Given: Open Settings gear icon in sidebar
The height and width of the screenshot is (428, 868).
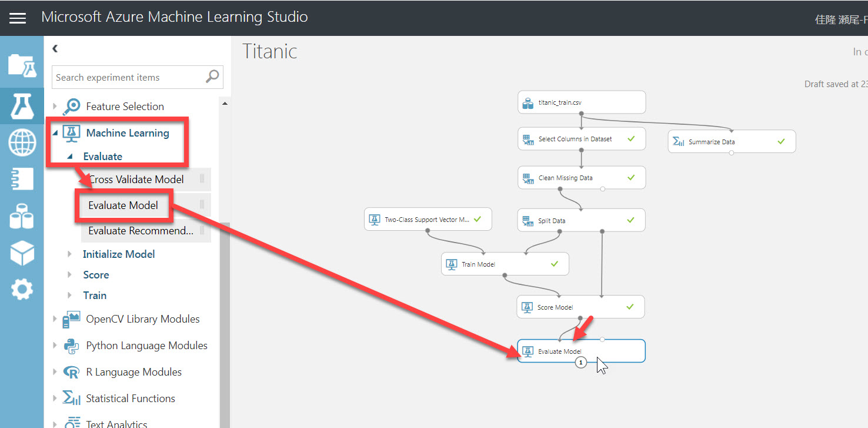Looking at the screenshot, I should [x=22, y=289].
